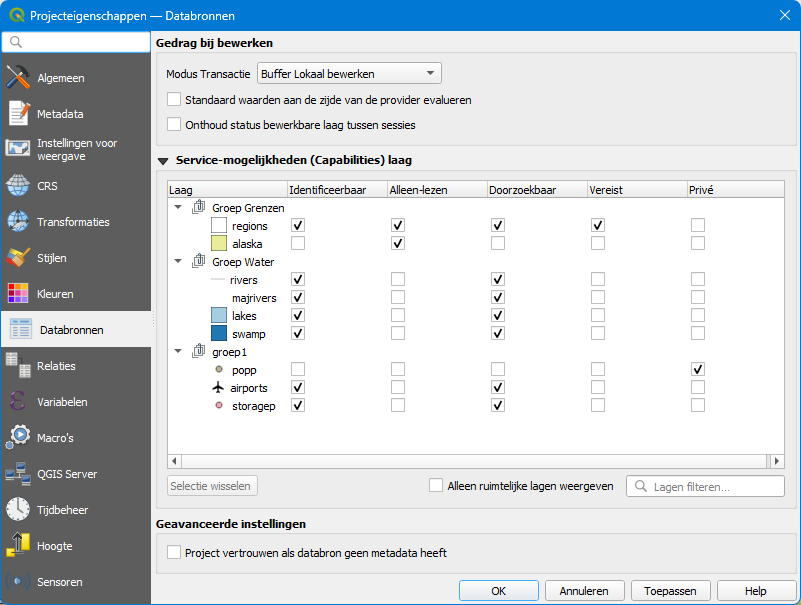Open the Relaties tab

76,365
